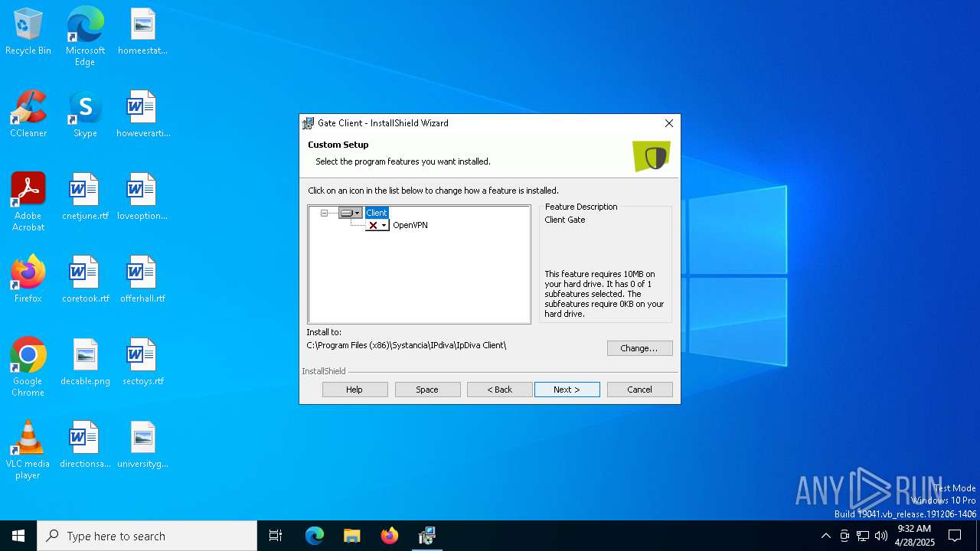
Task: Select the coretook.rtf file icon
Action: pos(85,280)
